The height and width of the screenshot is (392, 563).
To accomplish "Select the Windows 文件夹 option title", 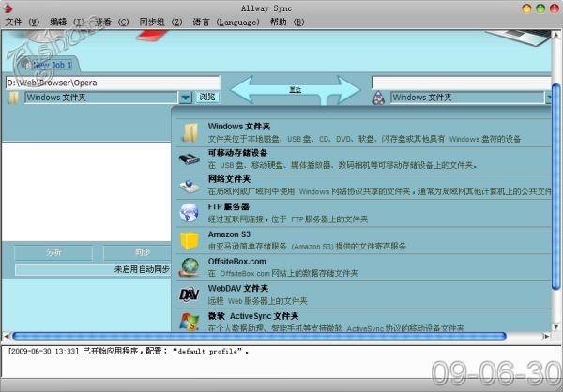I will click(x=239, y=127).
